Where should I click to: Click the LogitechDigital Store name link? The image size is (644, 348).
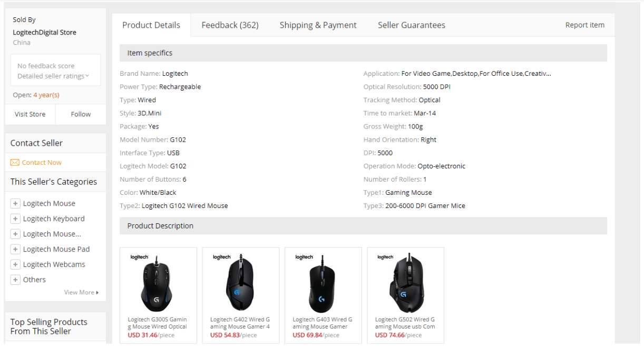click(45, 33)
